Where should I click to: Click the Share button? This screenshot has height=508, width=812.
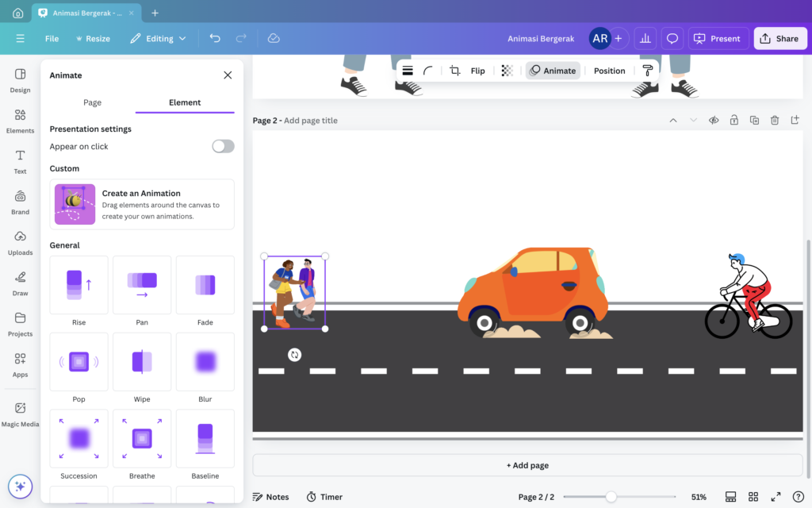coord(780,38)
